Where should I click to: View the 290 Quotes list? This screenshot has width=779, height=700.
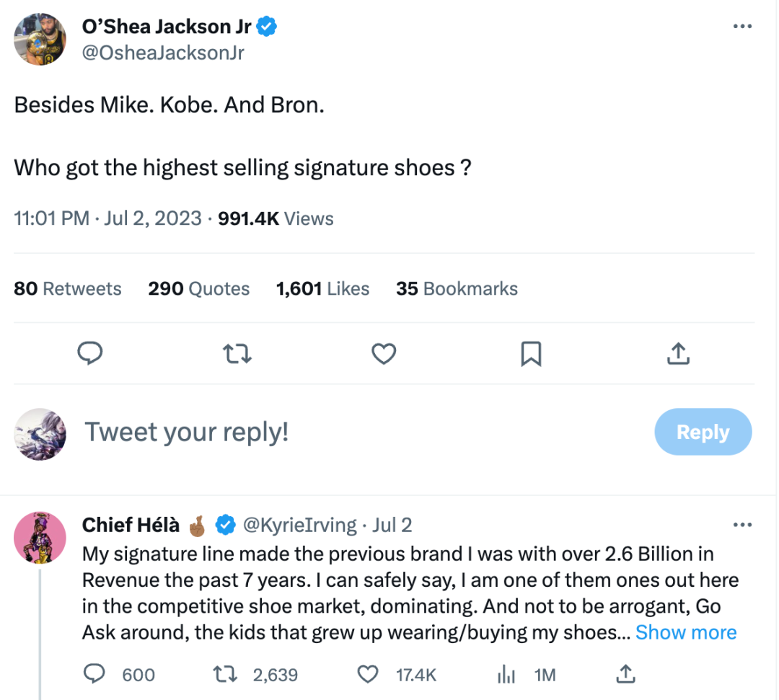199,289
